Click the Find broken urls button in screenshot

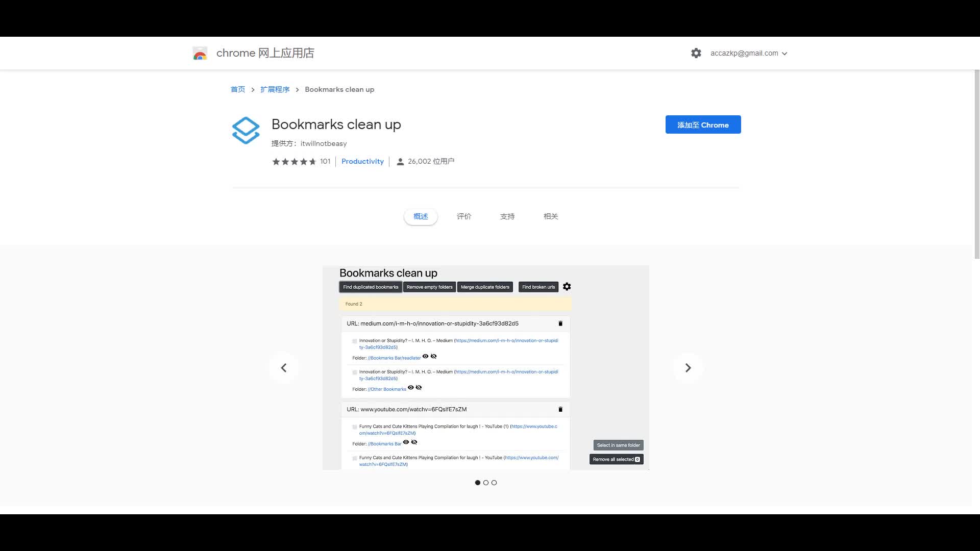click(x=538, y=287)
